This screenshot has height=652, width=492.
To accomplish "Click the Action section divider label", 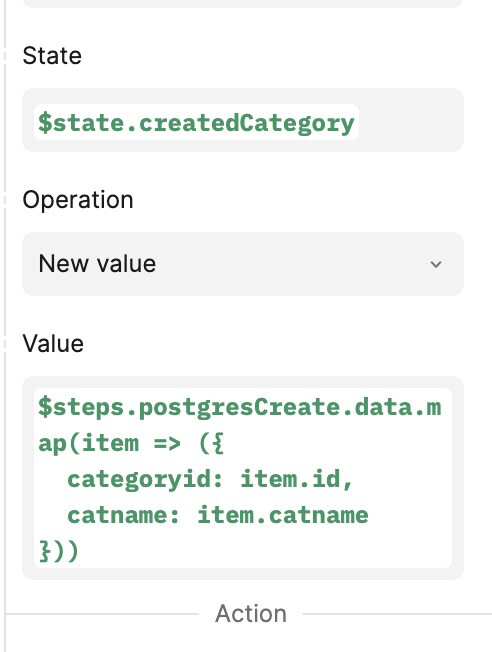I will (x=251, y=614).
